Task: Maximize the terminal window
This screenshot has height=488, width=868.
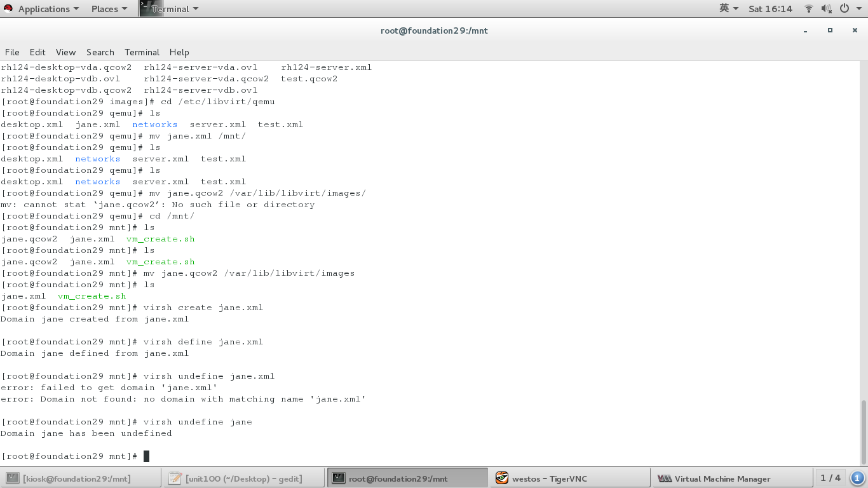Action: pyautogui.click(x=830, y=30)
